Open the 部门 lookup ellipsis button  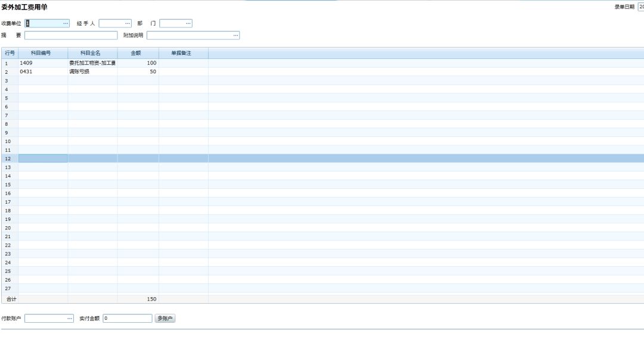pos(188,23)
